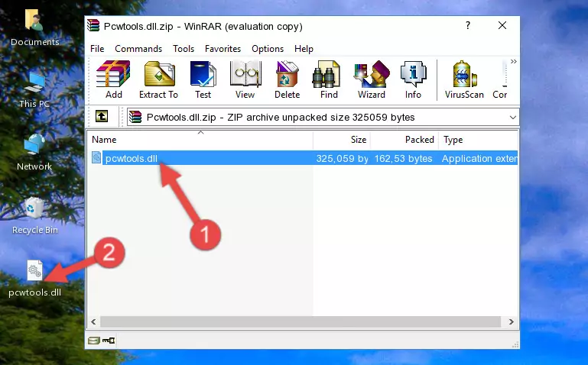The height and width of the screenshot is (365, 588).
Task: Select the pcwtools.dll desktop file
Action: coord(35,279)
